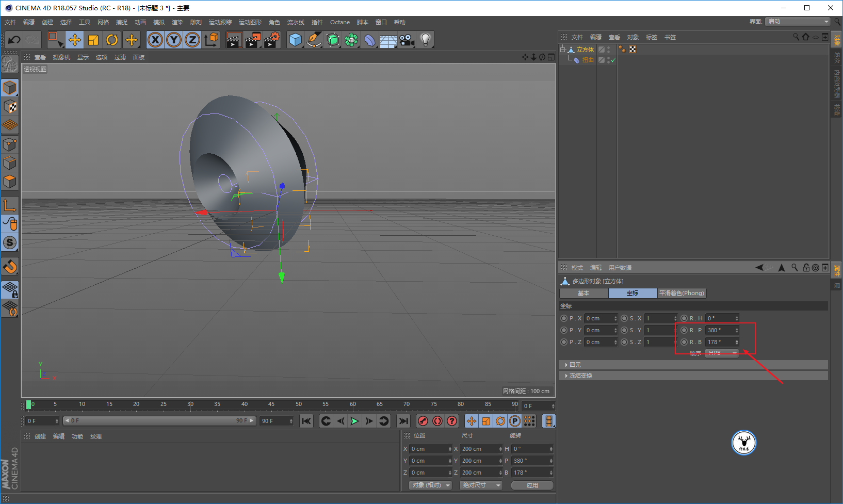Screen dimensions: 843x504
Task: Click the 立方体 texture tag icon
Action: (633, 49)
